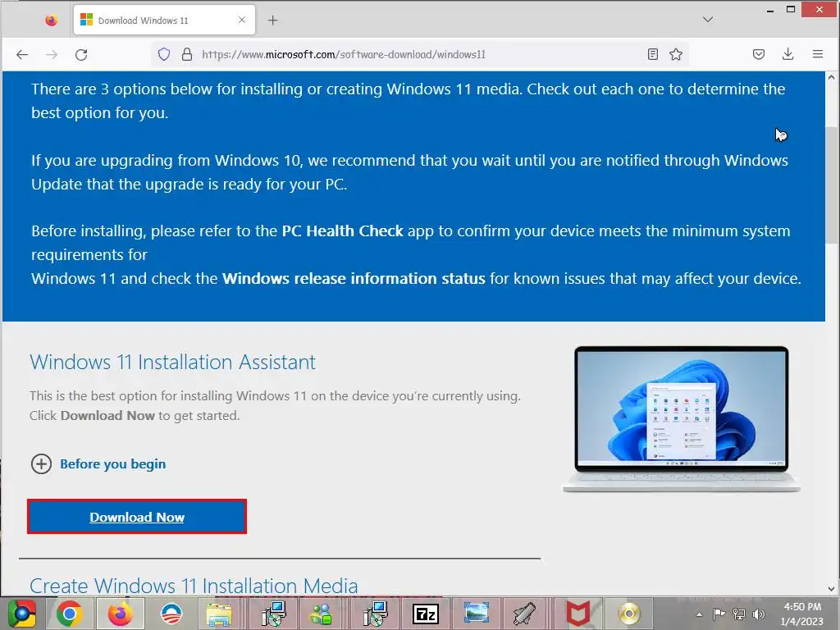Open the Start menu button
The image size is (840, 630).
click(x=22, y=614)
